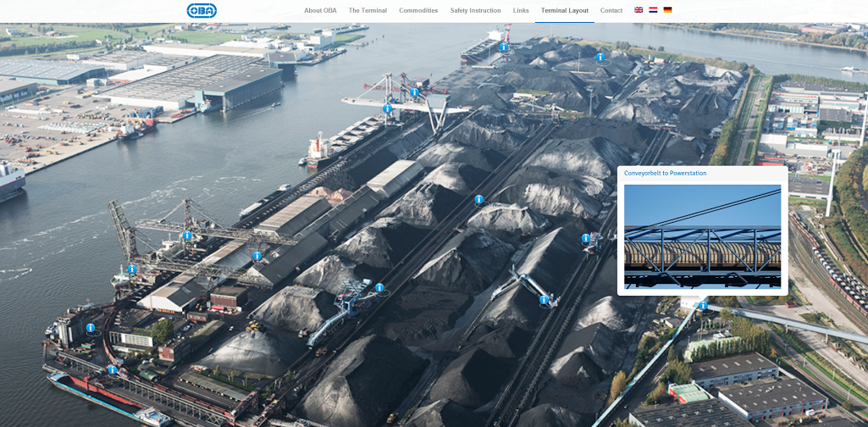Click info marker on gray warehouse roof near crane
Screen dimensions: 868x427
click(257, 256)
